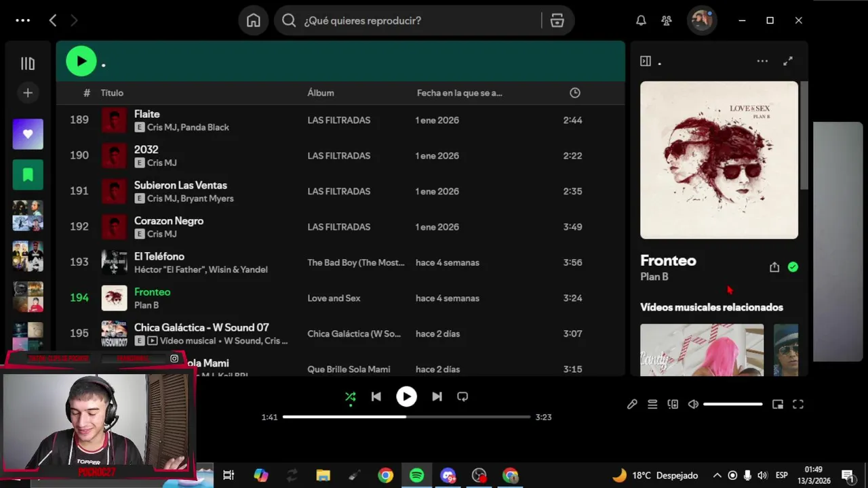Open File Explorer in the taskbar
The height and width of the screenshot is (488, 868).
point(323,476)
